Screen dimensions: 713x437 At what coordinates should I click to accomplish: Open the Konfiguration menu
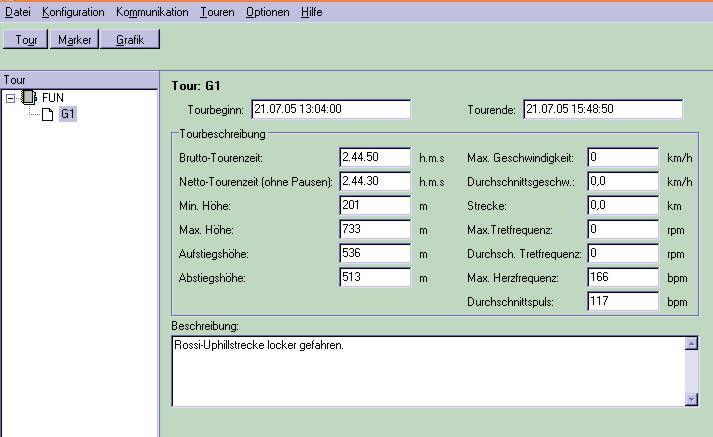73,12
